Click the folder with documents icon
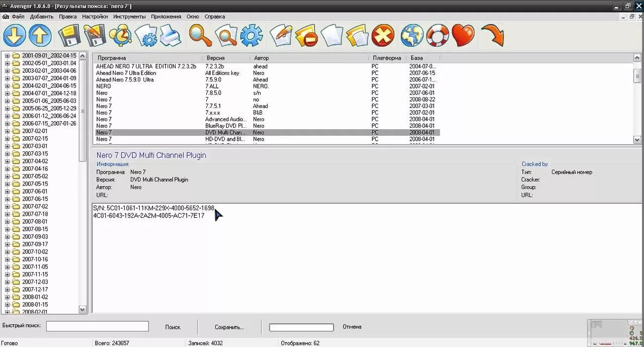 pos(357,36)
